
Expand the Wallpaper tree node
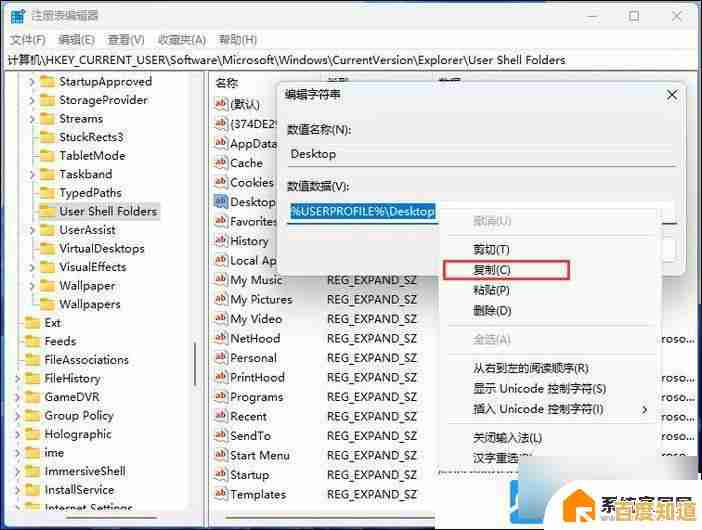(31, 286)
